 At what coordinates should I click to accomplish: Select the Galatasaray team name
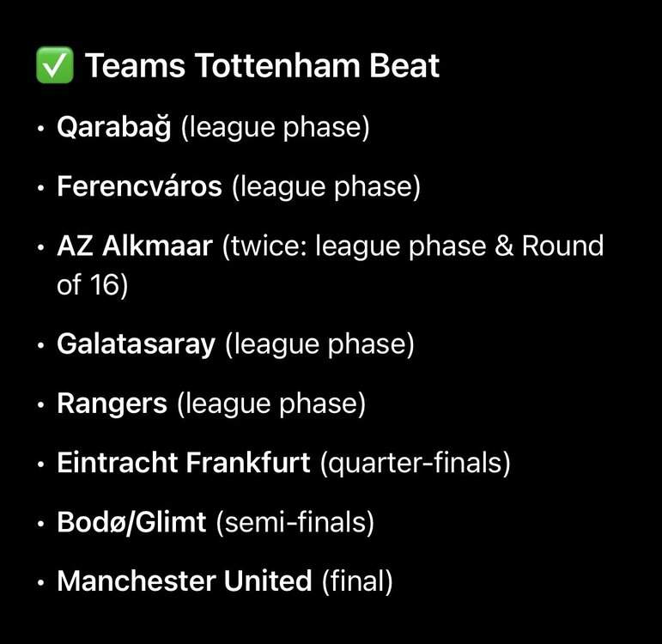136,344
